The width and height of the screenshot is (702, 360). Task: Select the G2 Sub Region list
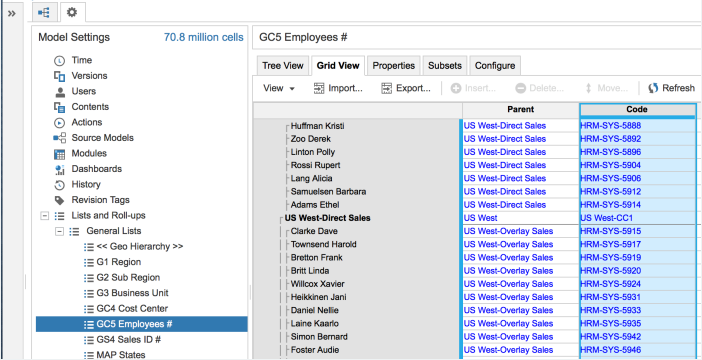pyautogui.click(x=128, y=278)
